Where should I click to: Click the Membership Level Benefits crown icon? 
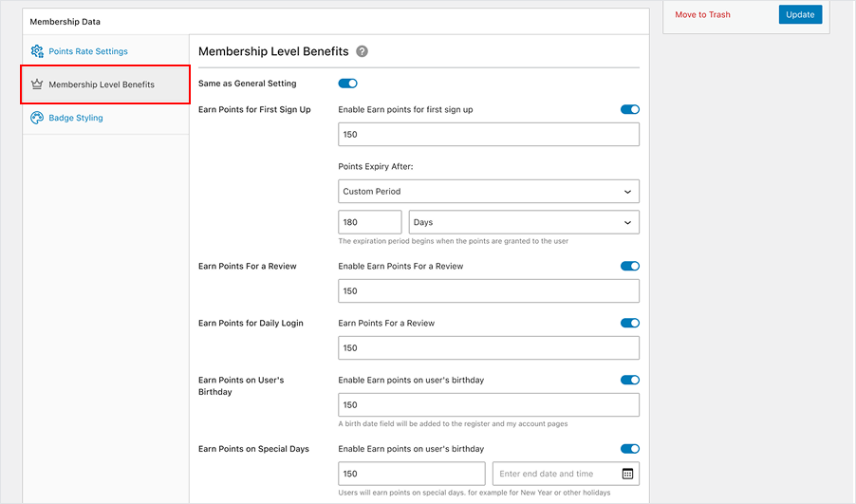[x=37, y=84]
